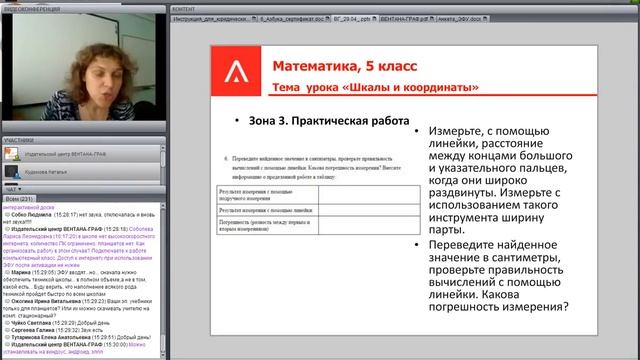Select participant Кудинова Наталья in list
The height and width of the screenshot is (360, 640).
pyautogui.click(x=82, y=172)
